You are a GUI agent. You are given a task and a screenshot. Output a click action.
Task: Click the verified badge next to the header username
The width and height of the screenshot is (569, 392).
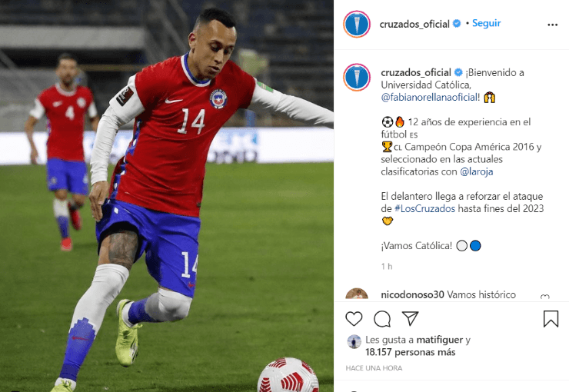[x=457, y=24]
